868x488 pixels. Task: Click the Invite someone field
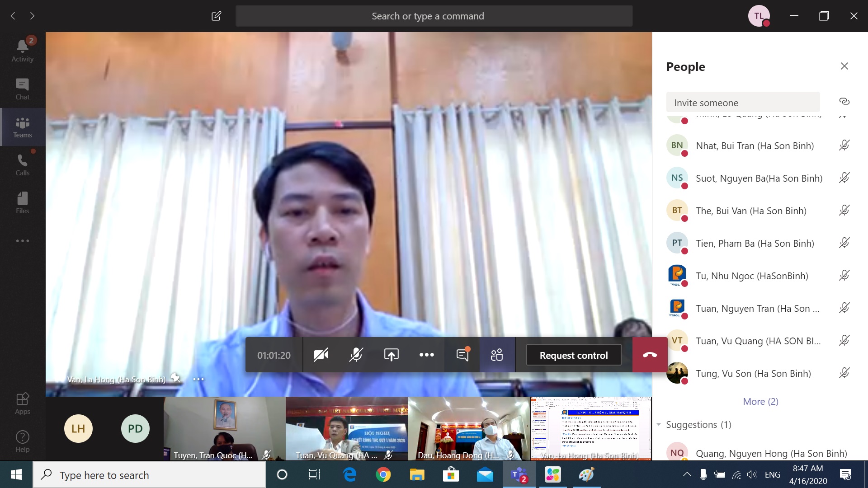tap(743, 103)
